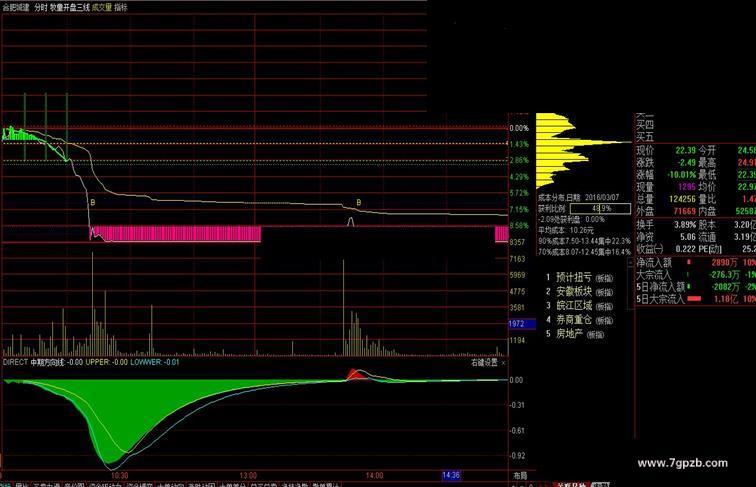756x487 pixels.
Task: Click the 收益 0.222 value
Action: (686, 249)
